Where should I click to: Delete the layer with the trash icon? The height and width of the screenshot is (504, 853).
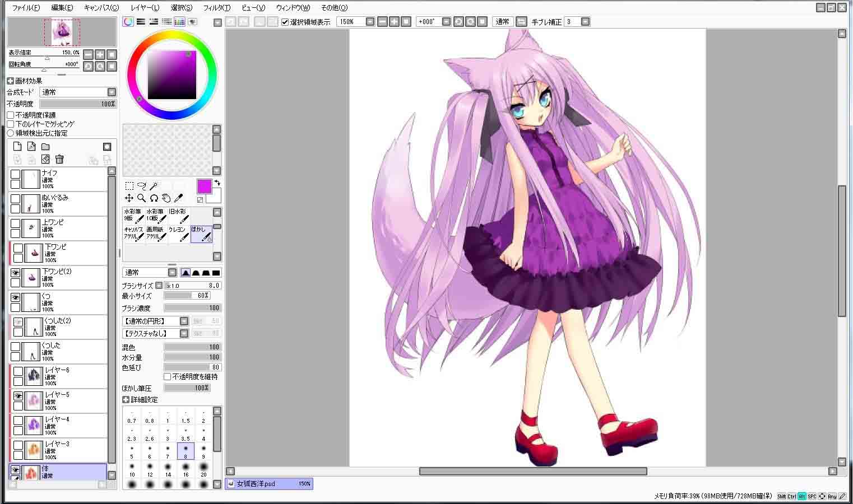point(59,160)
